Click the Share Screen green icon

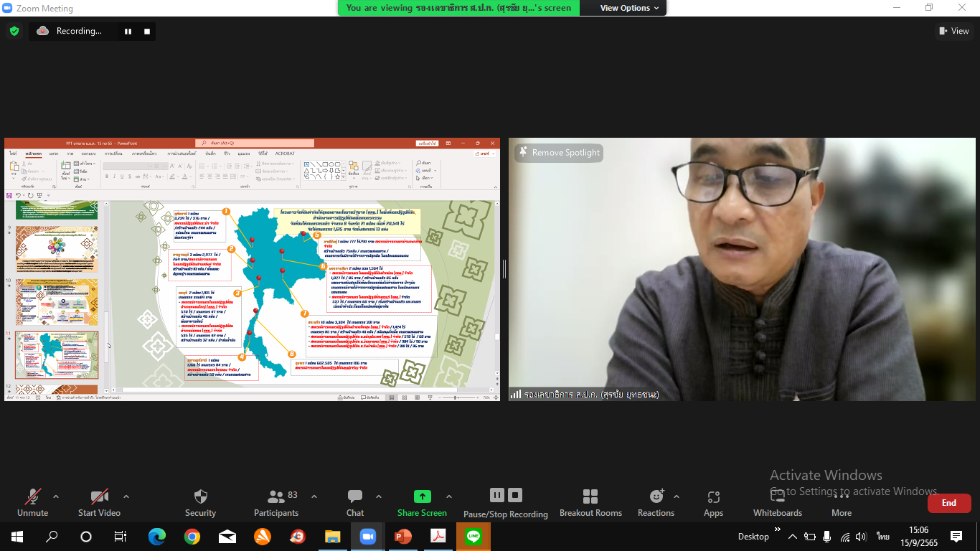click(x=423, y=496)
